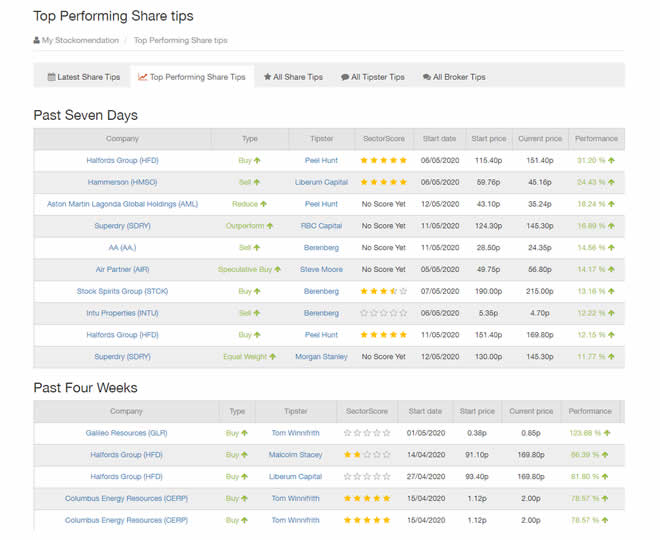Image resolution: width=660 pixels, height=540 pixels.
Task: Open the Aston Martin Lagonda Global Holdings link
Action: click(122, 204)
